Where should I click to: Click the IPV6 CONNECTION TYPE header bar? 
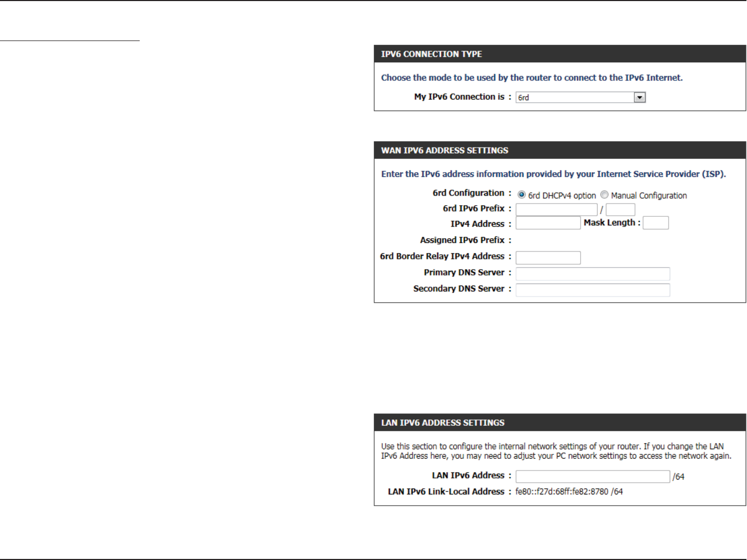tap(560, 54)
